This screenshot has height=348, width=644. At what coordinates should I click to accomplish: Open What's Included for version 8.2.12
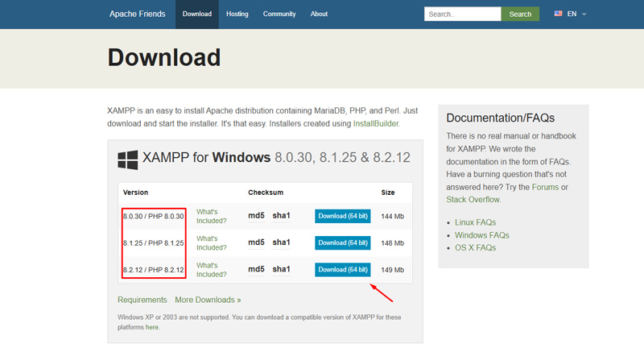click(212, 270)
